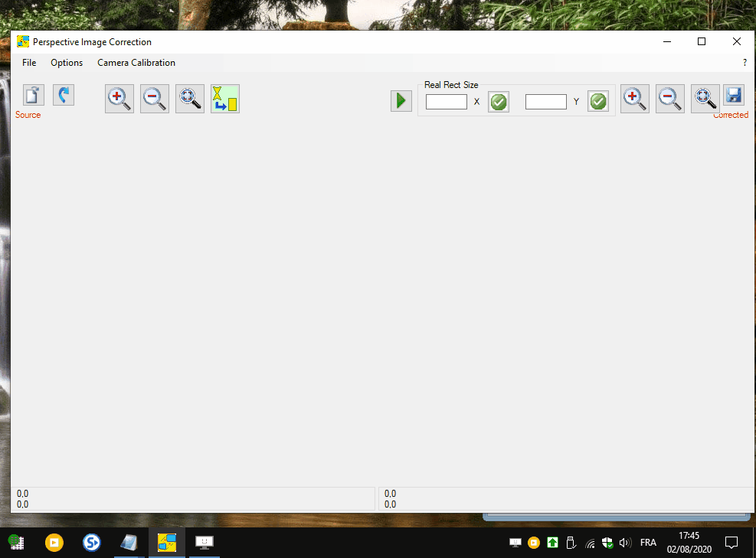Viewport: 756px width, 558px height.
Task: Open the Wi-Fi network tray icon
Action: pyautogui.click(x=590, y=543)
